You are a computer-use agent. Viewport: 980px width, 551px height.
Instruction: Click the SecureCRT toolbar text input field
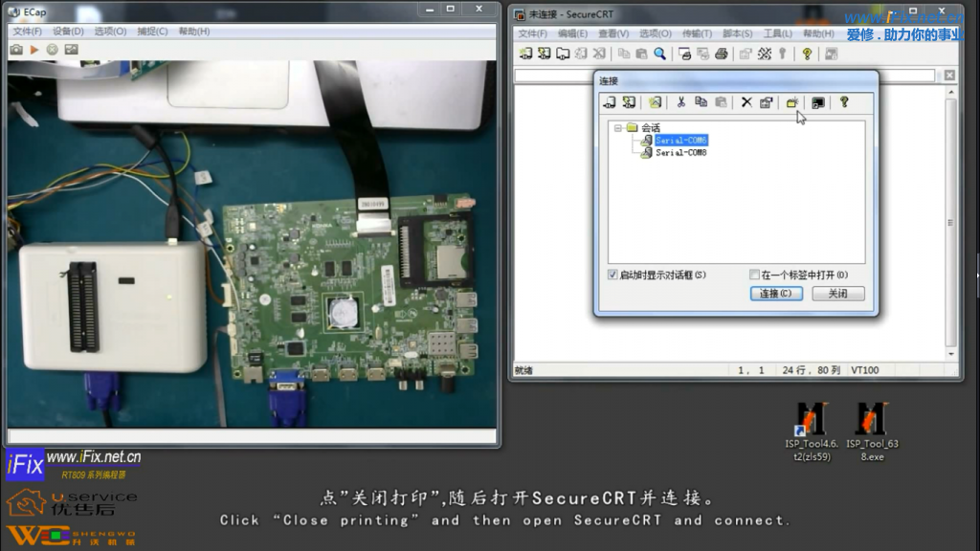pos(724,76)
